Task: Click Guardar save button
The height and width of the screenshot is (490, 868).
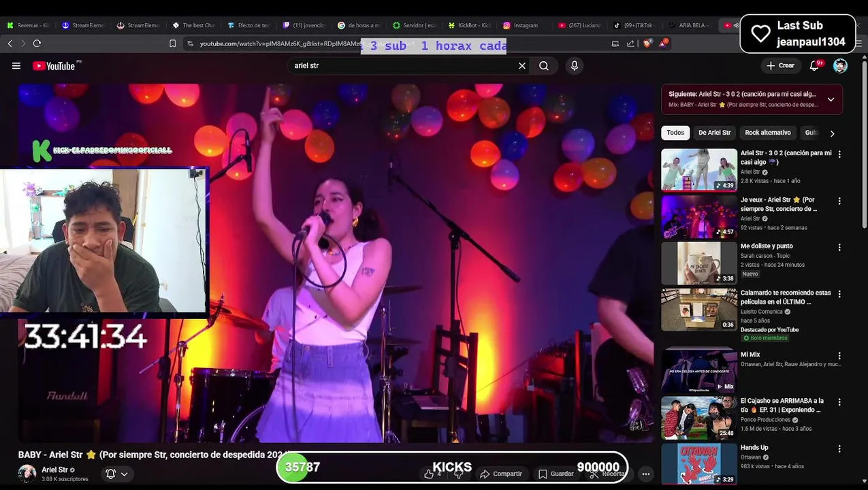Action: (x=556, y=474)
